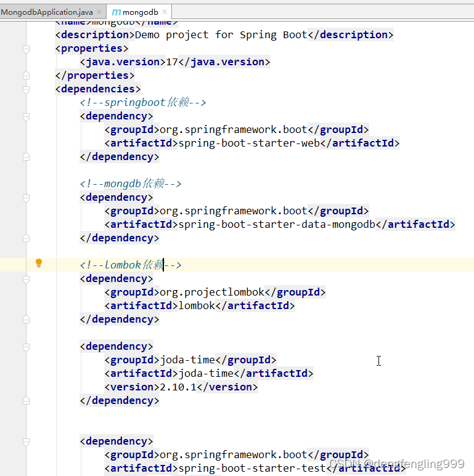Click the artifactId value 'lombok'
Viewport: 474px width, 476px height.
click(197, 305)
